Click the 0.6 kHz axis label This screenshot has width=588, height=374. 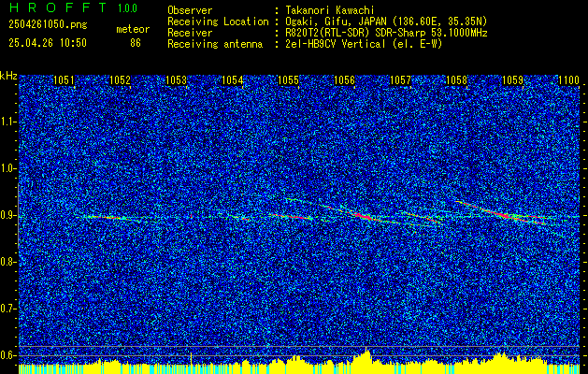click(x=7, y=355)
